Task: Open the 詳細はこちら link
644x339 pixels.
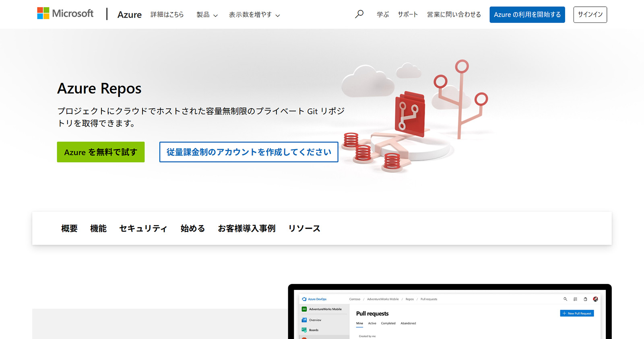Action: (x=167, y=14)
